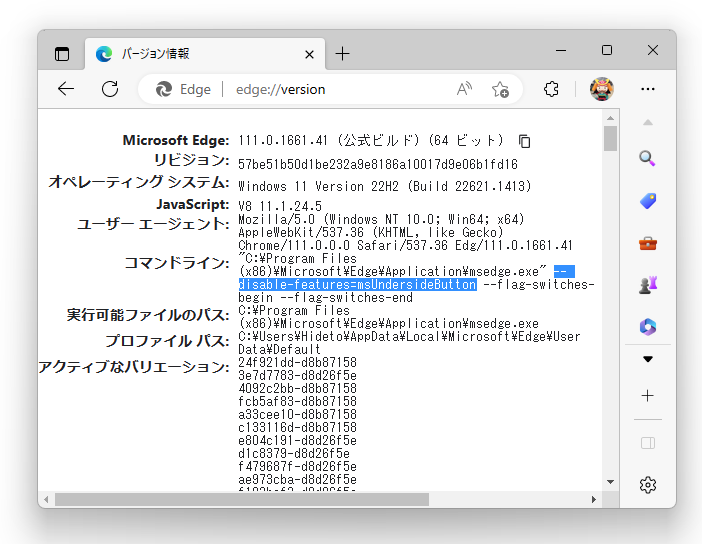Copy the Microsoft Edge version string
Viewport: 702px width, 544px height.
point(524,141)
